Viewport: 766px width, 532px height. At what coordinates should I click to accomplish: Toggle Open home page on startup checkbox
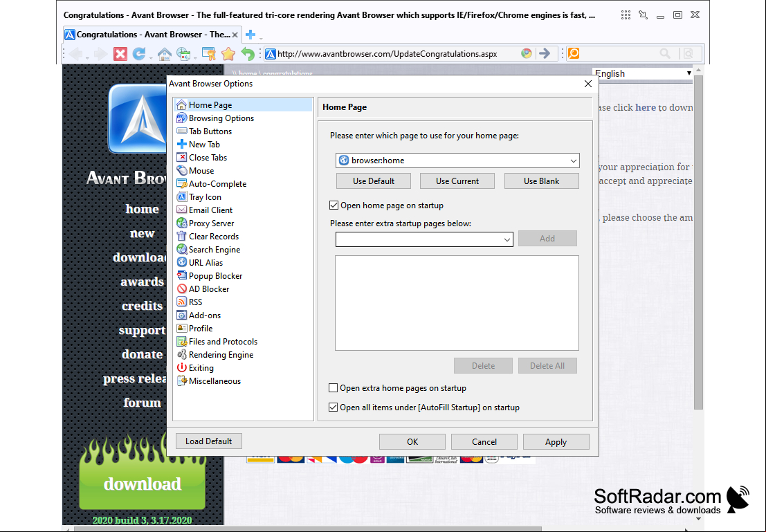[x=334, y=205]
